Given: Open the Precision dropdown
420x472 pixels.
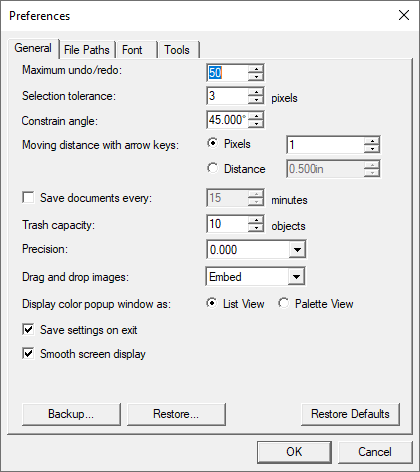Looking at the screenshot, I should (297, 249).
